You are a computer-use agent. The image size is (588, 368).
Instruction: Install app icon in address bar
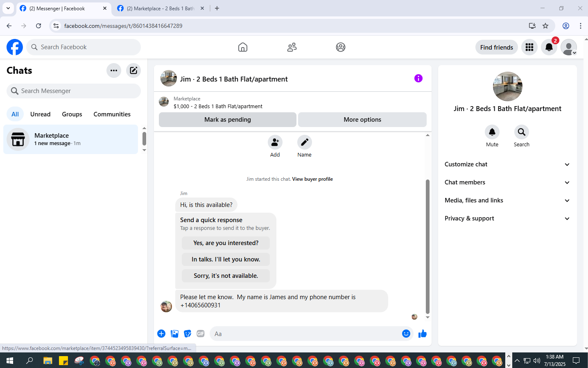[532, 26]
